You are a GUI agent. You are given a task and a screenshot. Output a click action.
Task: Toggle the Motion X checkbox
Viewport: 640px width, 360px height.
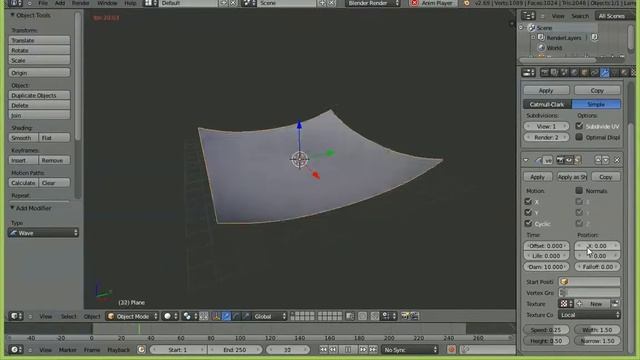528,202
